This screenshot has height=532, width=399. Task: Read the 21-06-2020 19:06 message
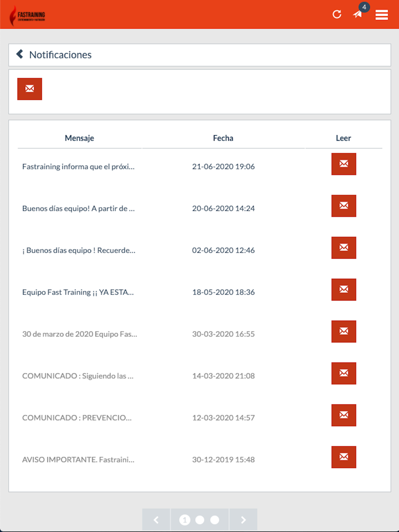point(344,164)
